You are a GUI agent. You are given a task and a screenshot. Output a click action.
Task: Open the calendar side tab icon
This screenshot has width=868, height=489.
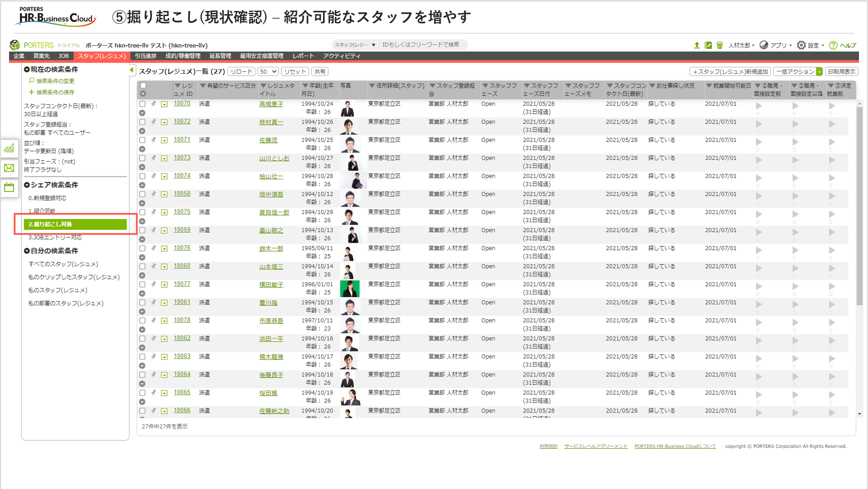[x=9, y=187]
